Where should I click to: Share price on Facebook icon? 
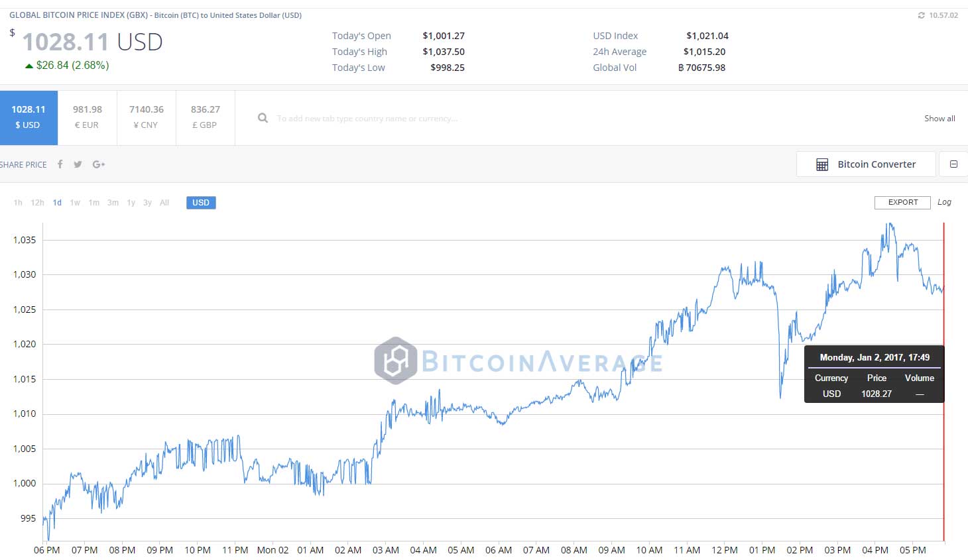[60, 164]
